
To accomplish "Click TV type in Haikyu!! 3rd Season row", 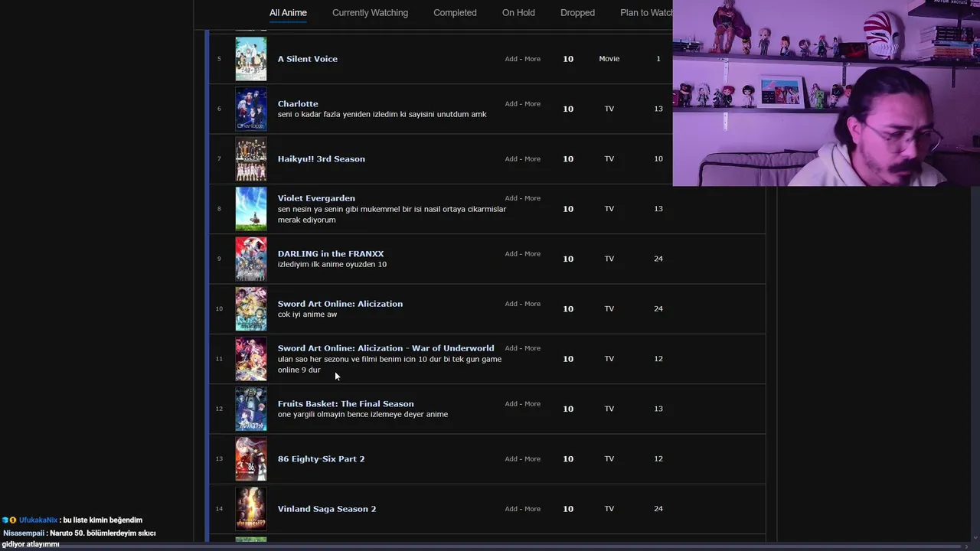I will point(609,158).
